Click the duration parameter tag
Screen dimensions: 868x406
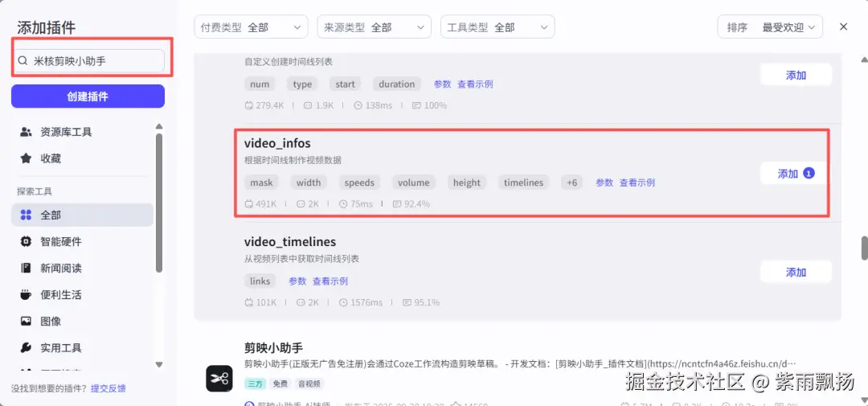click(x=397, y=84)
